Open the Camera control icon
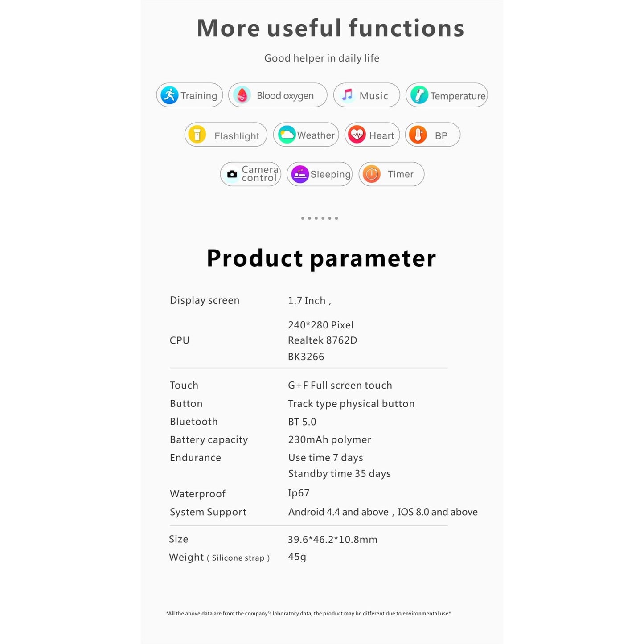 (x=232, y=174)
